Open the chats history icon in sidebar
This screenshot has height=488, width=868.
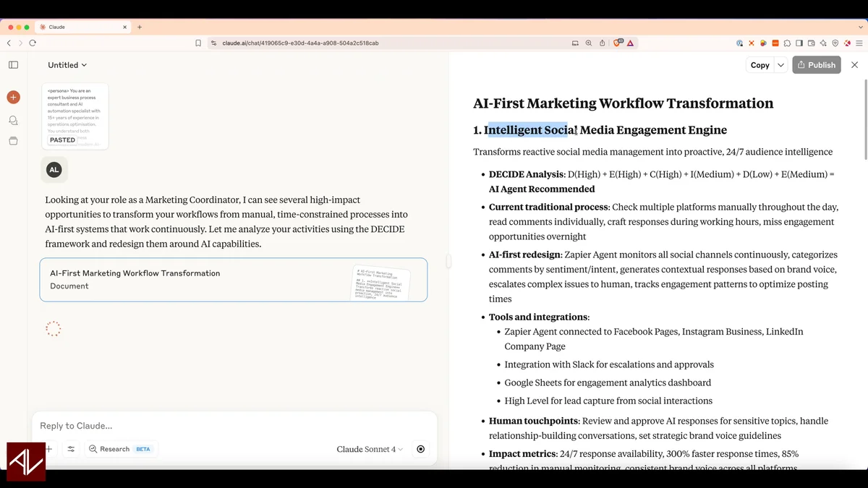[13, 120]
